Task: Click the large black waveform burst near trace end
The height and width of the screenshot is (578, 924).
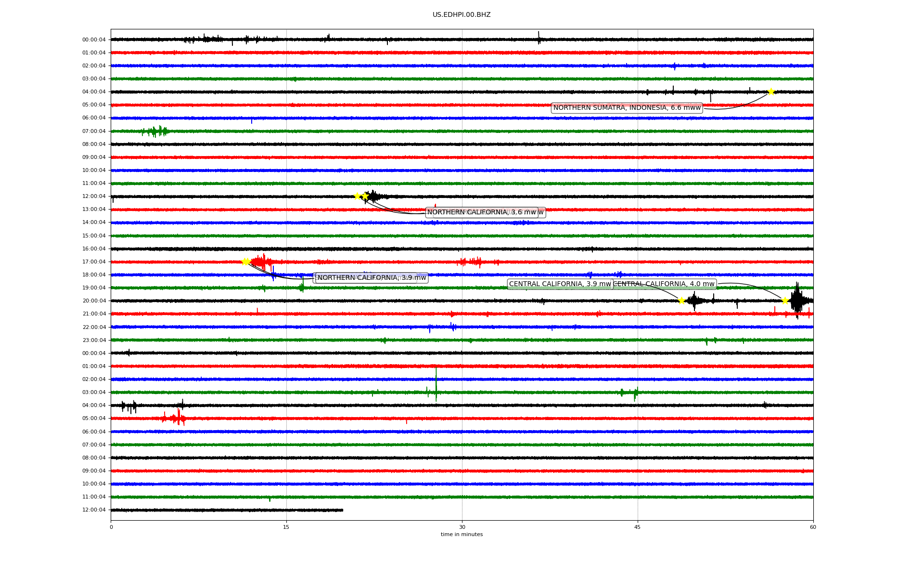Action: click(797, 300)
